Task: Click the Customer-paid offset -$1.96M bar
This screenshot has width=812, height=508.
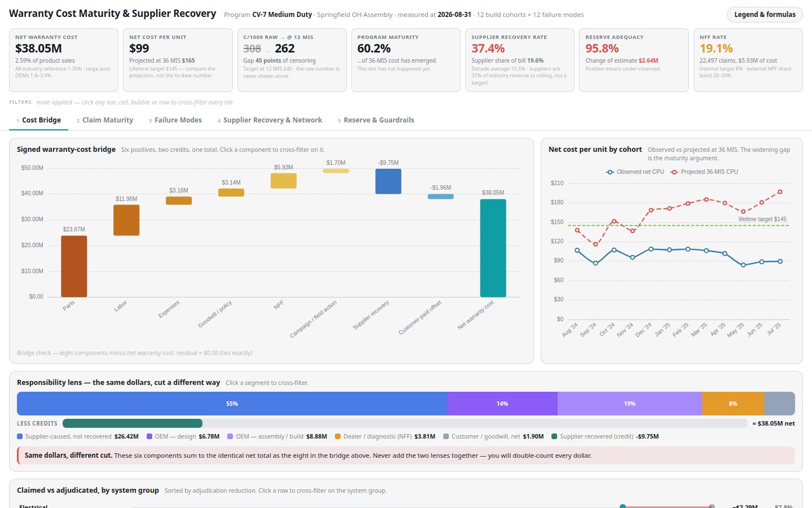Action: [x=441, y=196]
